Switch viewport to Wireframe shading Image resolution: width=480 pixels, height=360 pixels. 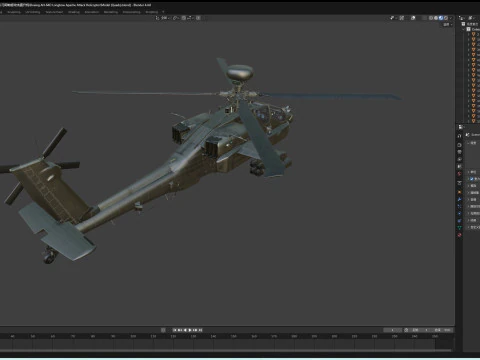point(431,18)
